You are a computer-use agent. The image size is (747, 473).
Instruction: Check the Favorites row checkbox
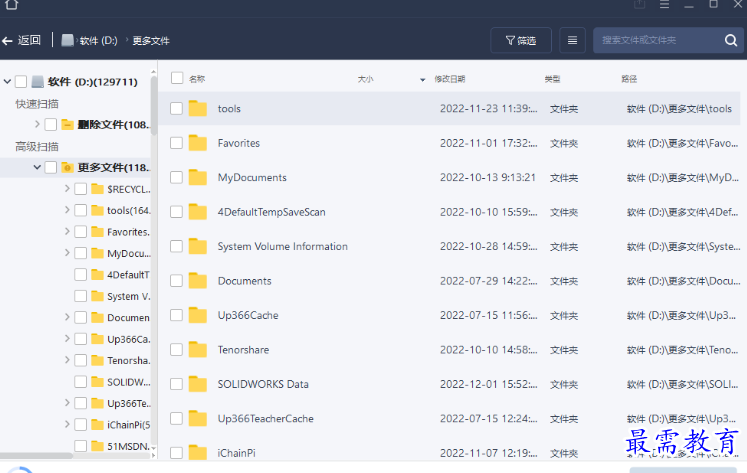click(x=176, y=143)
